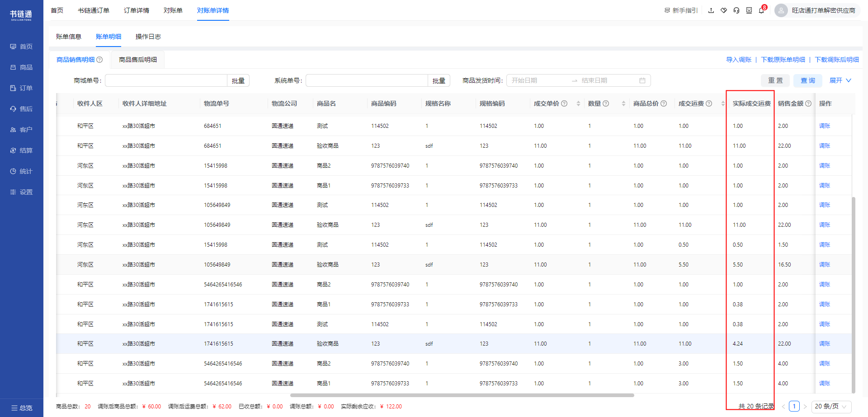Click the 查询 button
The height and width of the screenshot is (417, 868).
tap(808, 80)
